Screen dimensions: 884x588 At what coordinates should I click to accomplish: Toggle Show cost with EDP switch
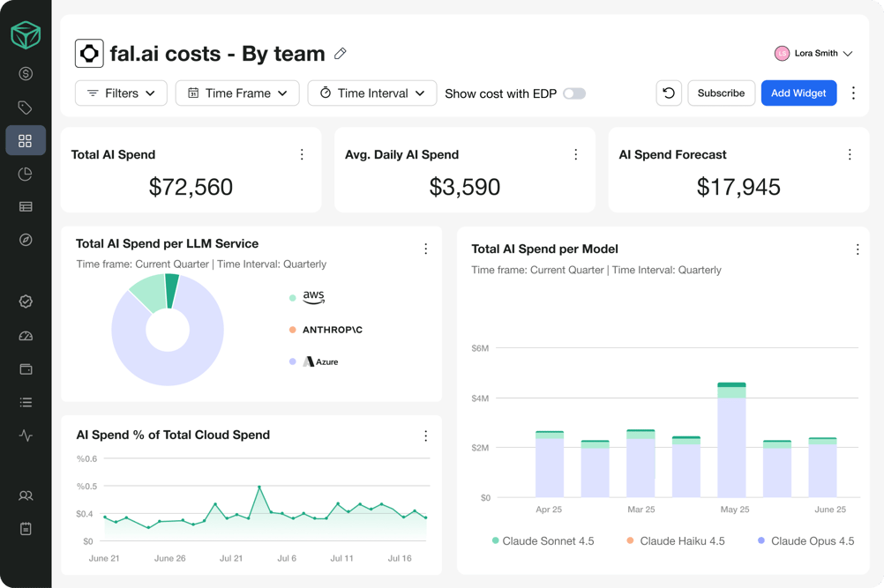(x=574, y=93)
